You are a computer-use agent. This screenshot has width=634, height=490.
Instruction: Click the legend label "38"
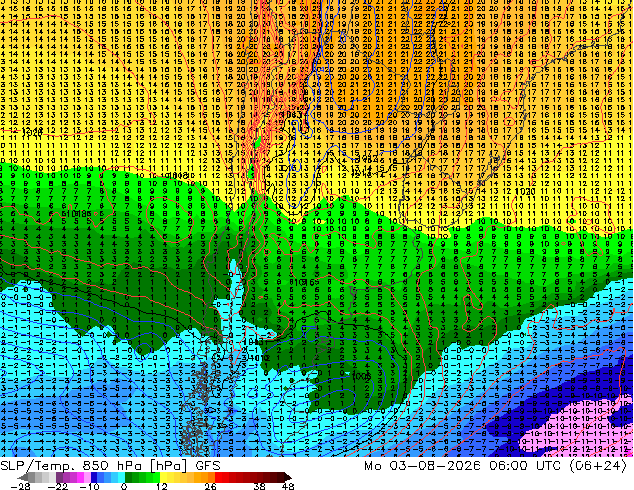(x=260, y=486)
